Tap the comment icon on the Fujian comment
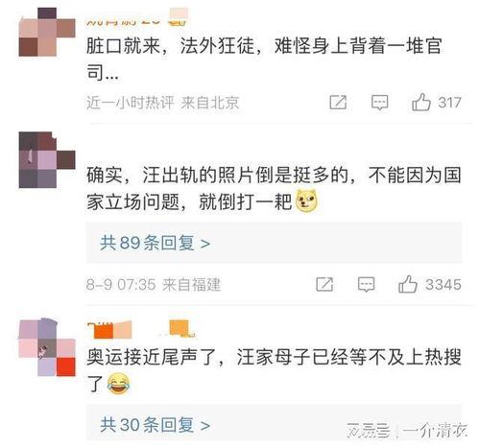479x448 pixels. (x=366, y=284)
